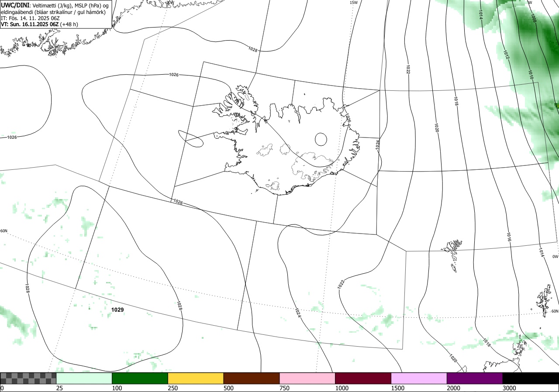Click the "500" legend scale value

click(x=228, y=388)
